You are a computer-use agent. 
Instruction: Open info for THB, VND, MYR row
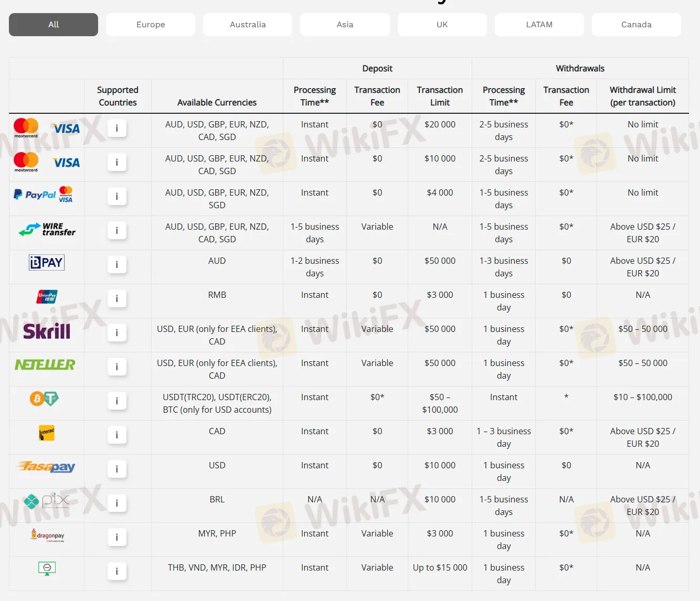(x=117, y=571)
